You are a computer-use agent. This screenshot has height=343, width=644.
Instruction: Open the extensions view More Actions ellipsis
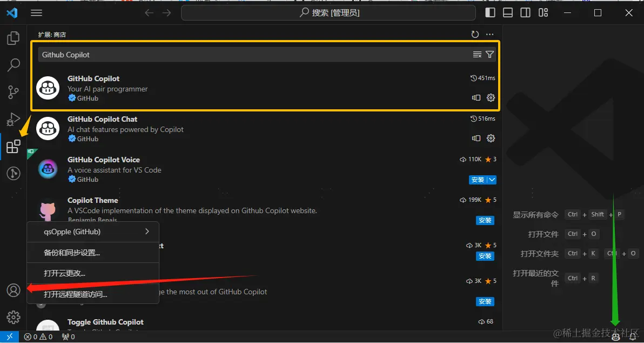click(489, 35)
